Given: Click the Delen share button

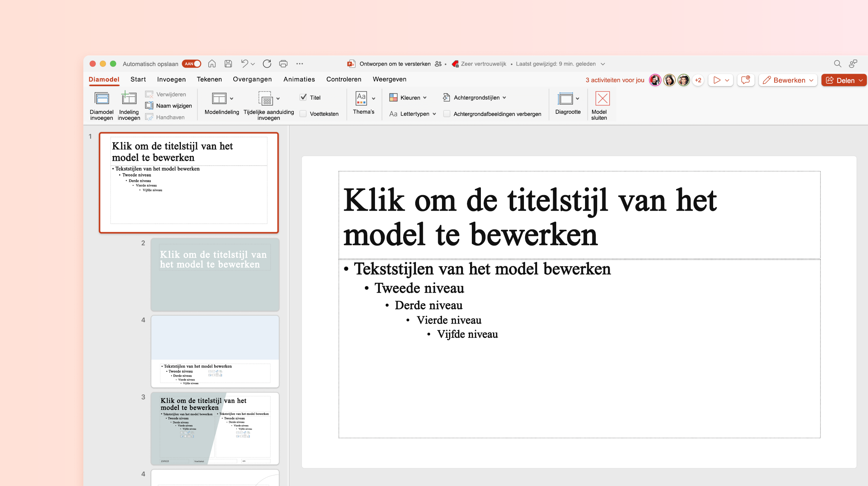Looking at the screenshot, I should [844, 80].
